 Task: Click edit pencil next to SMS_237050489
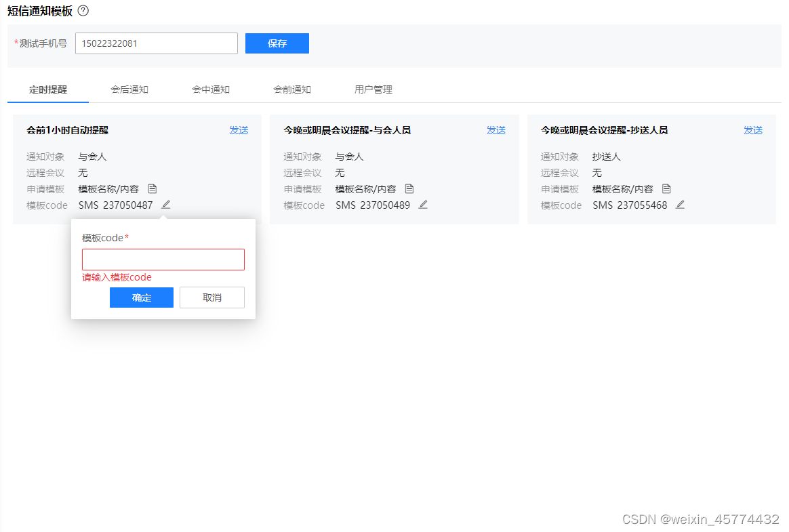[x=423, y=205]
